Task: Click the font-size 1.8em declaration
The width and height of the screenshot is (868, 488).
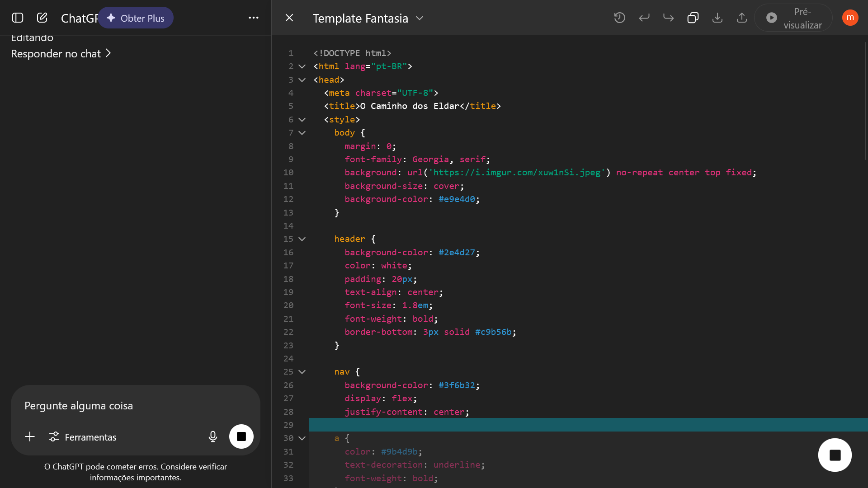Action: coord(389,305)
